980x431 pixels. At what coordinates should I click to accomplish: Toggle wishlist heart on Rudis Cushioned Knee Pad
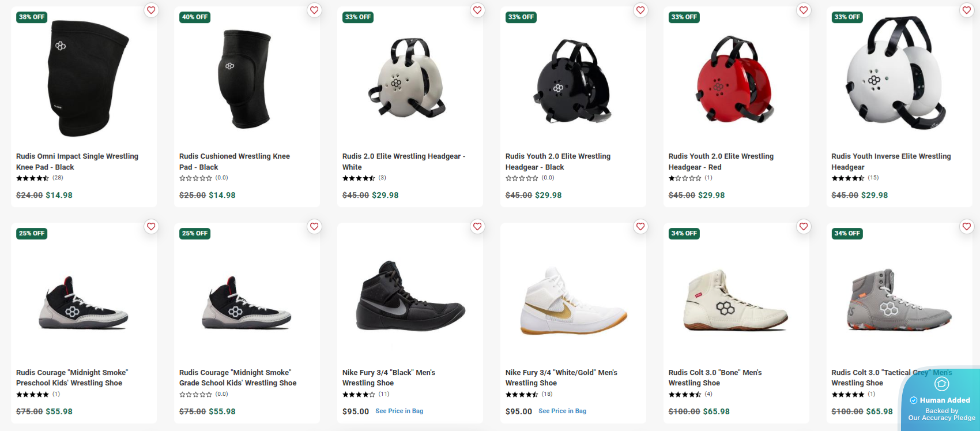[x=314, y=10]
